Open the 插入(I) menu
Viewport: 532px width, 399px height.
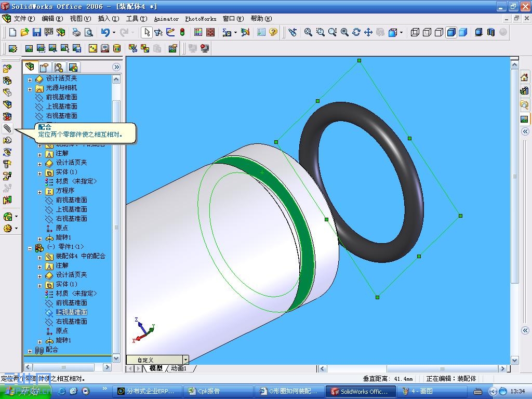coord(109,19)
